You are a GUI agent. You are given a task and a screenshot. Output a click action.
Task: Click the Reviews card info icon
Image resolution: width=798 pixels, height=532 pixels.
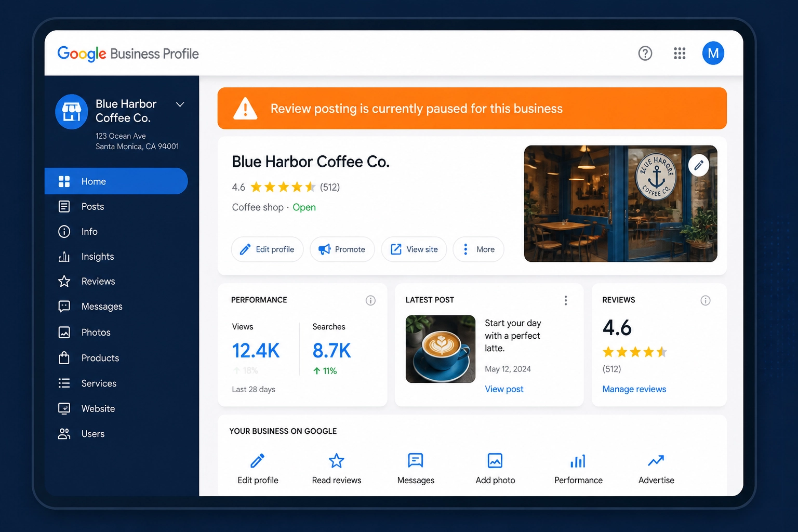(706, 300)
